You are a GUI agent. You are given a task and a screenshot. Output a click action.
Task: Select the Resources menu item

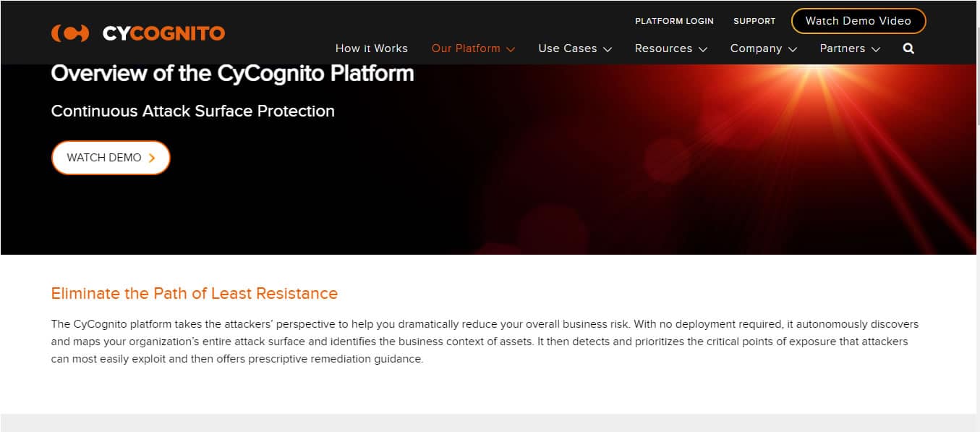663,48
